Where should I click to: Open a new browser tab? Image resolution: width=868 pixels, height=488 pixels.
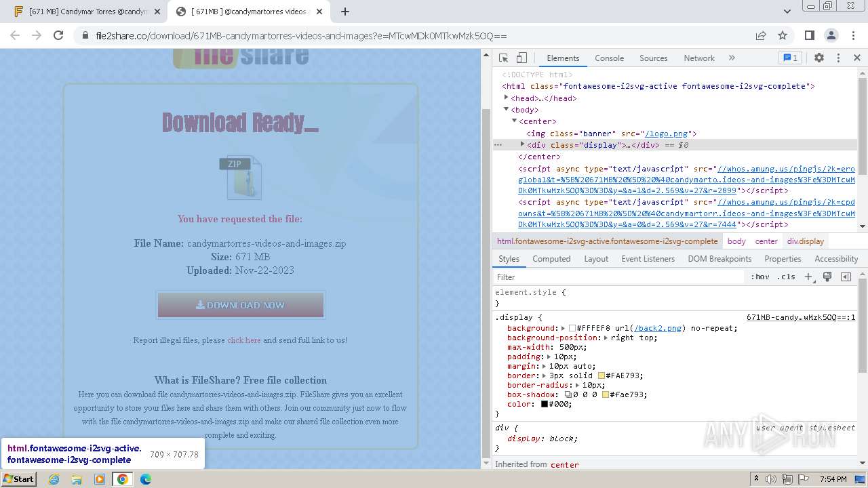(x=345, y=12)
